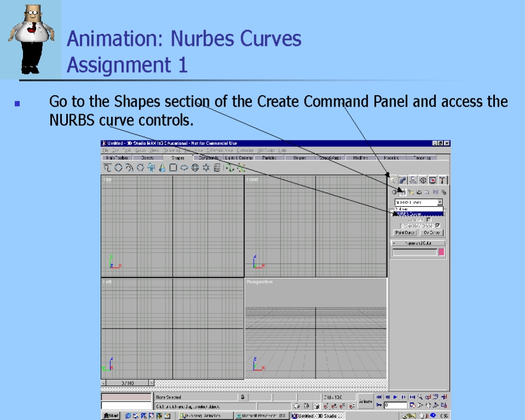Open the shape type dropdown arrow
525x420 pixels.
click(x=440, y=202)
